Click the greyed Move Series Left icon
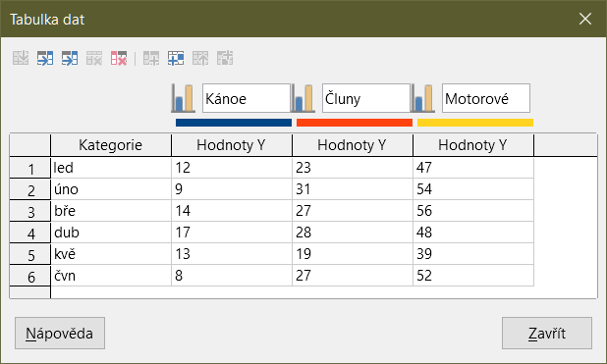 pyautogui.click(x=151, y=58)
